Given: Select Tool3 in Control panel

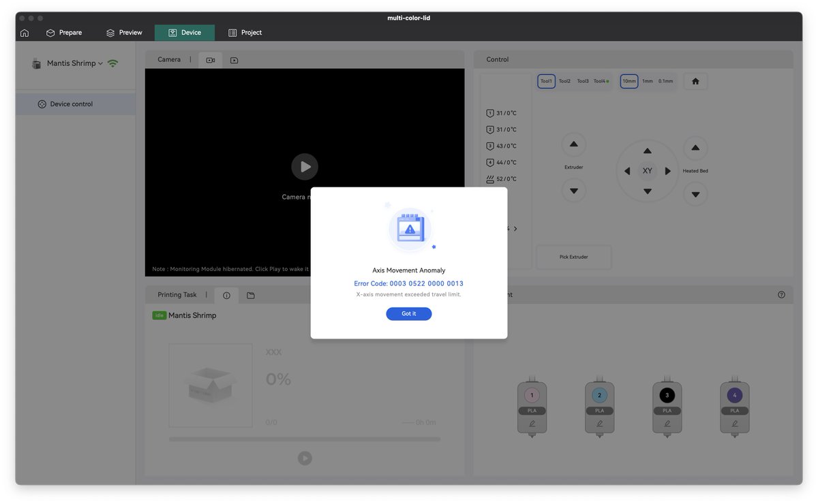Looking at the screenshot, I should point(583,81).
